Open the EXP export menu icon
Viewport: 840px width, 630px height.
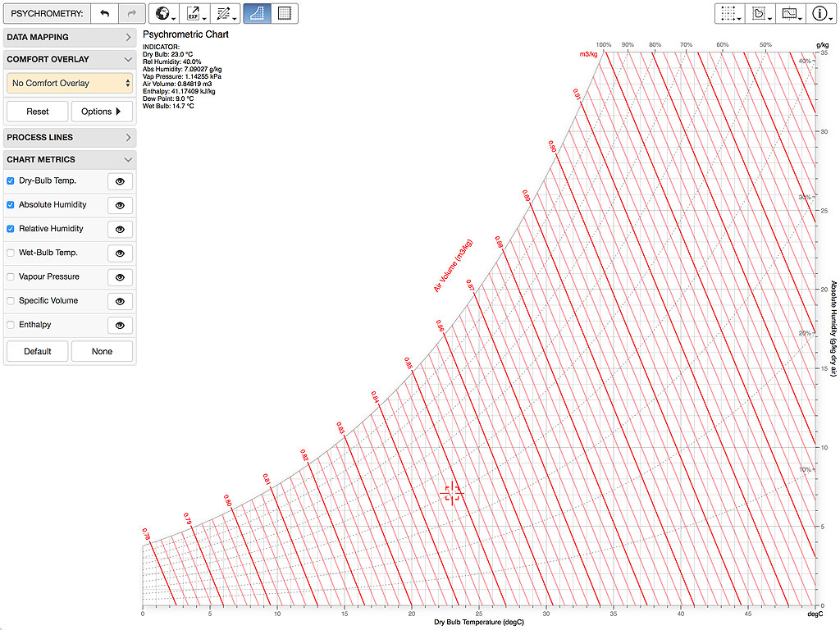click(194, 13)
